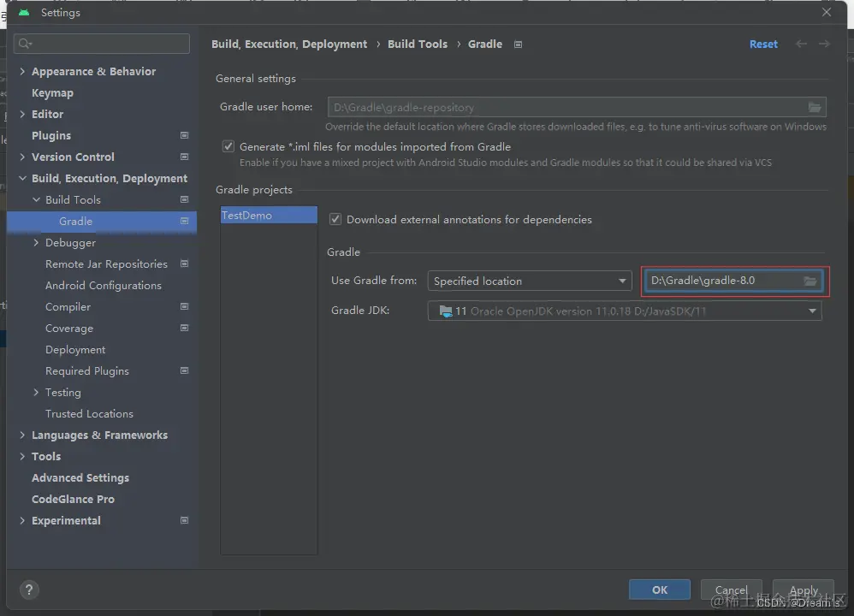Click project-level marker icon on Gradle row
This screenshot has width=854, height=616.
[x=185, y=221]
